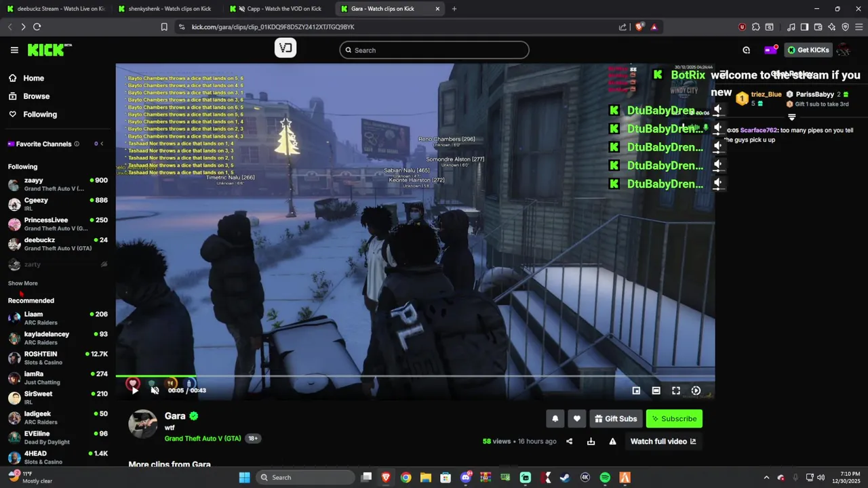Toggle theater mode

coord(656,390)
